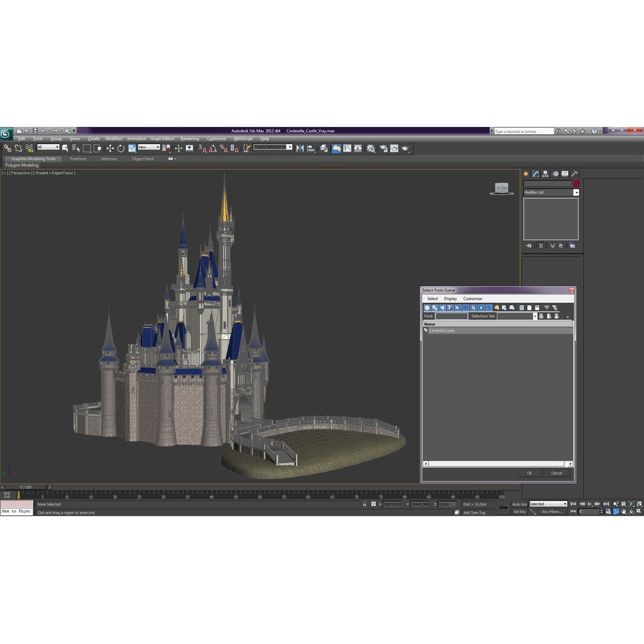The image size is (644, 644).
Task: Click the ViewCube in the viewport
Action: (501, 188)
